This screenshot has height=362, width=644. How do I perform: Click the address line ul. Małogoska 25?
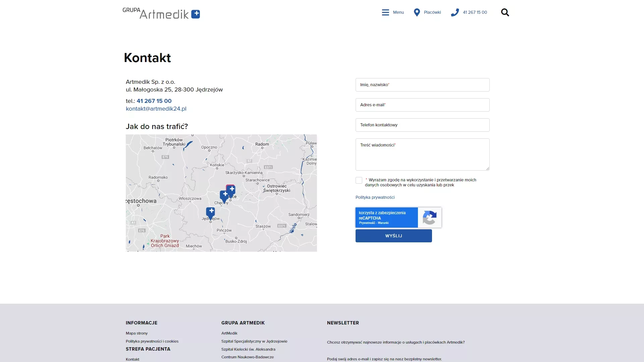[174, 89]
